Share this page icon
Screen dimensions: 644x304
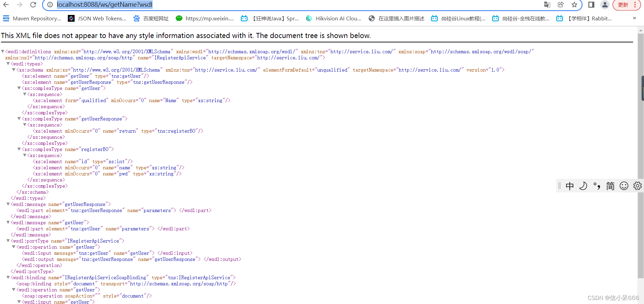(x=561, y=5)
